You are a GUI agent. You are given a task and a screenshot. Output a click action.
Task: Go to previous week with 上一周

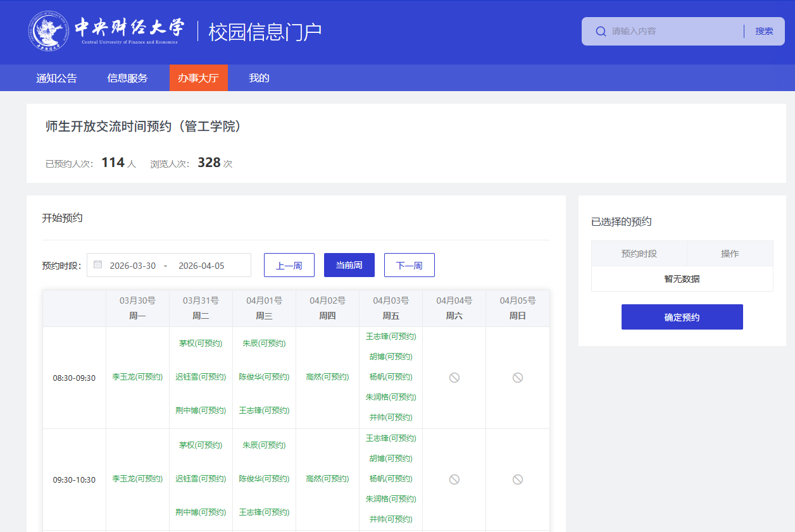click(x=289, y=265)
